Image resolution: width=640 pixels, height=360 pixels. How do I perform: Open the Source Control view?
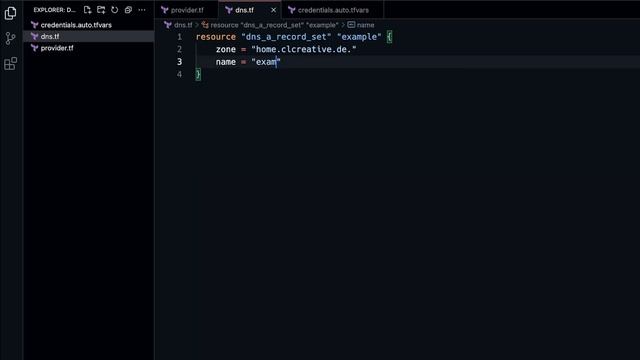10,38
